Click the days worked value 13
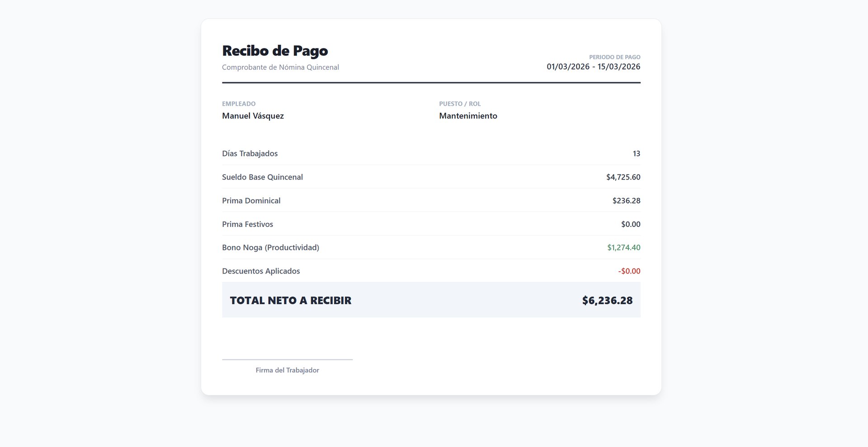This screenshot has height=447, width=868. [x=636, y=154]
